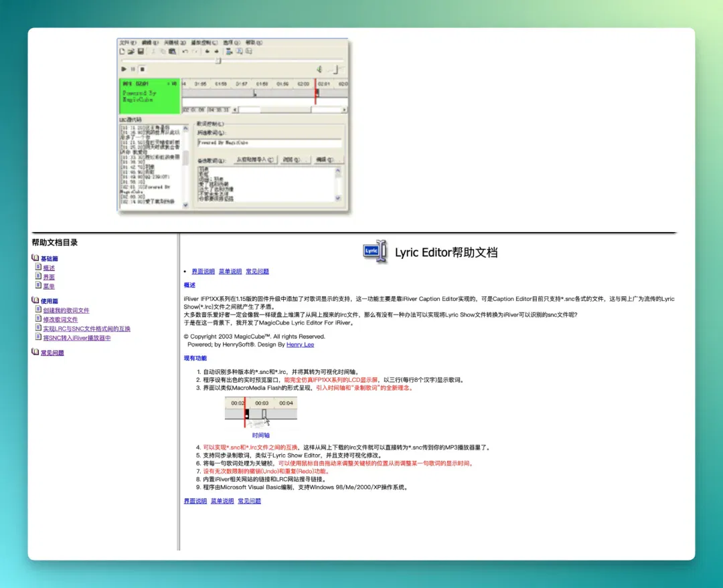Follow the 常见问题 link below the feature list

(x=250, y=501)
